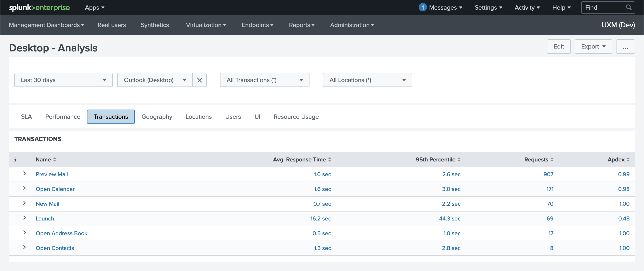Expand the Launch transaction row
The height and width of the screenshot is (271, 644).
24,218
